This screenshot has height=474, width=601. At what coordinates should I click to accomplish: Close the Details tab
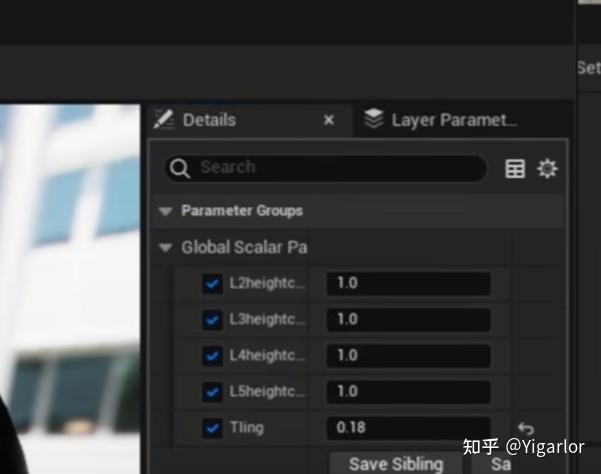pyautogui.click(x=329, y=120)
